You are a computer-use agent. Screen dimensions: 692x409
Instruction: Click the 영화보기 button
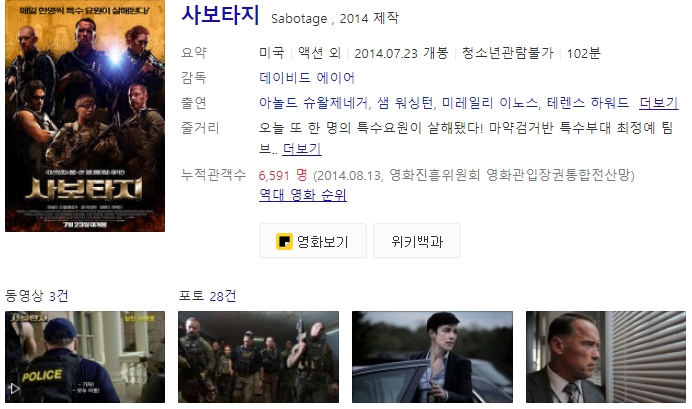313,241
